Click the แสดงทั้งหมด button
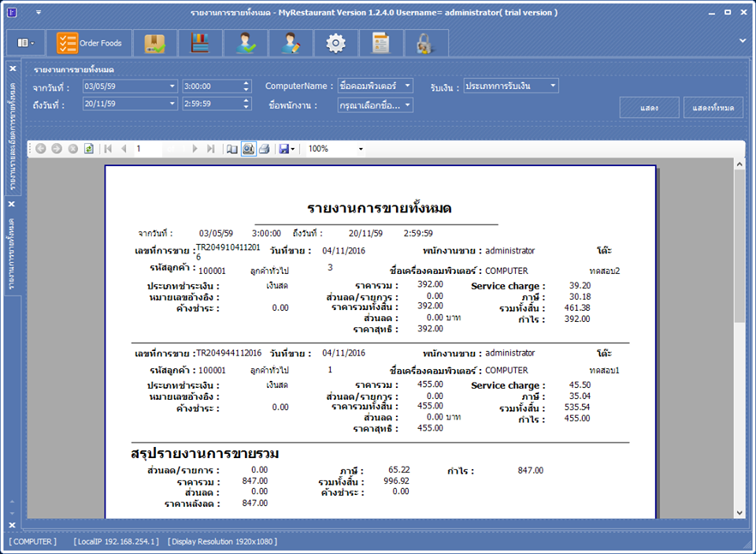This screenshot has width=756, height=554. coord(713,108)
